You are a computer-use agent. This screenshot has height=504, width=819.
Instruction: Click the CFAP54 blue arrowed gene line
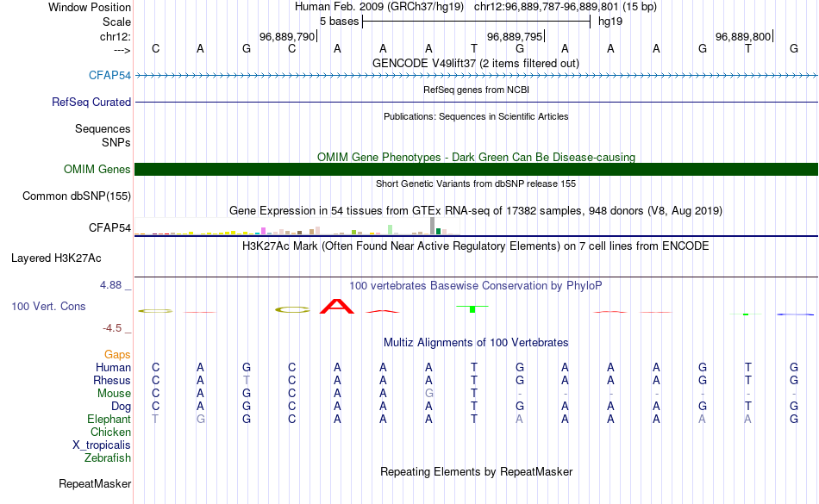(476, 75)
